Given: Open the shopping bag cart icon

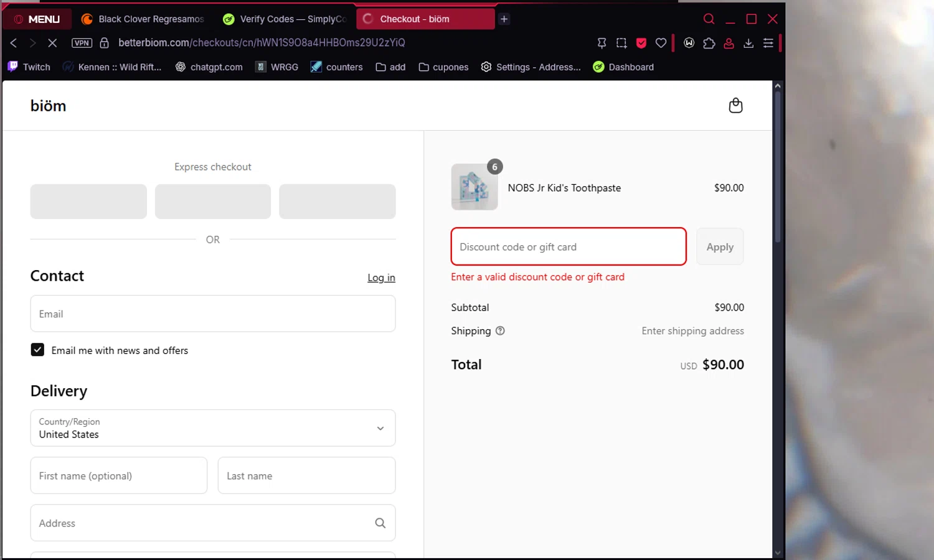Looking at the screenshot, I should click(735, 105).
